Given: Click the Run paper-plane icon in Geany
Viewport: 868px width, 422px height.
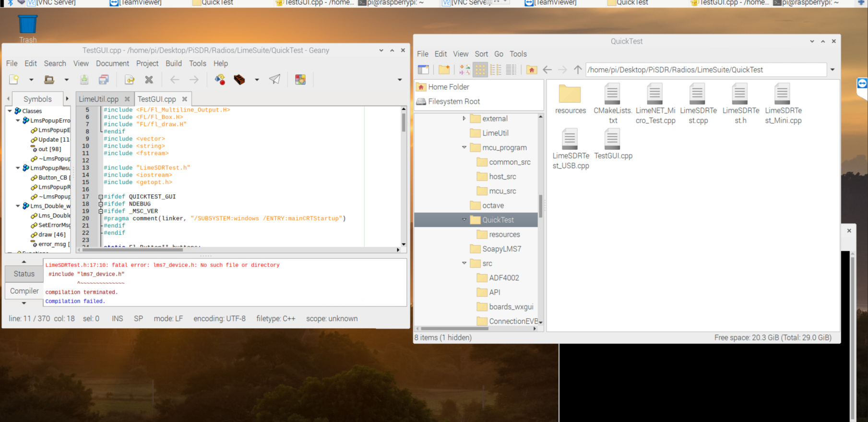Looking at the screenshot, I should tap(274, 80).
